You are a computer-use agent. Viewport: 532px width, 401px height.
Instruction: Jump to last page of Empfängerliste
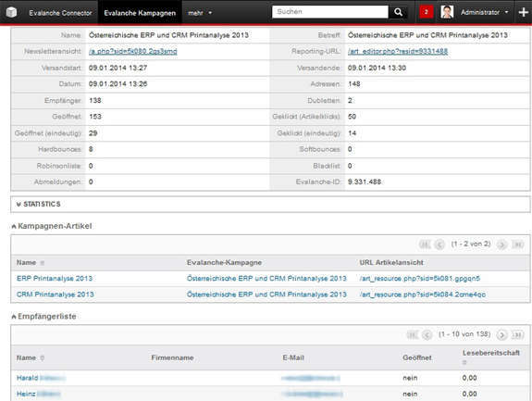coord(517,335)
